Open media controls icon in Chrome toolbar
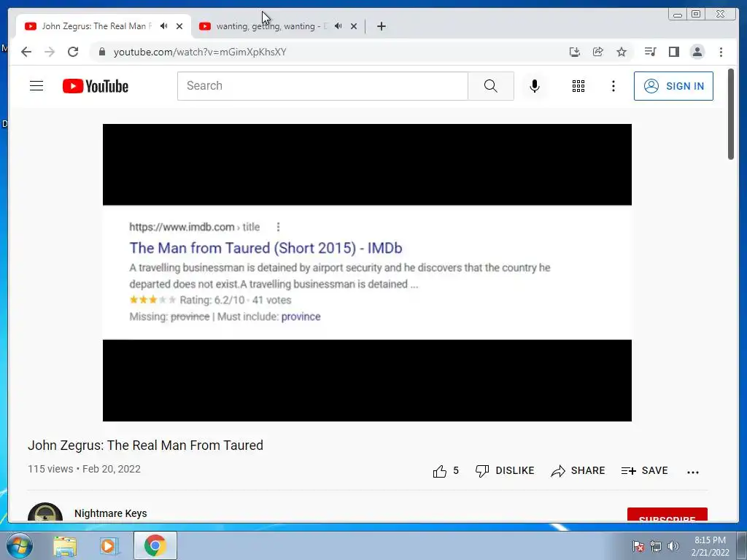 650,52
